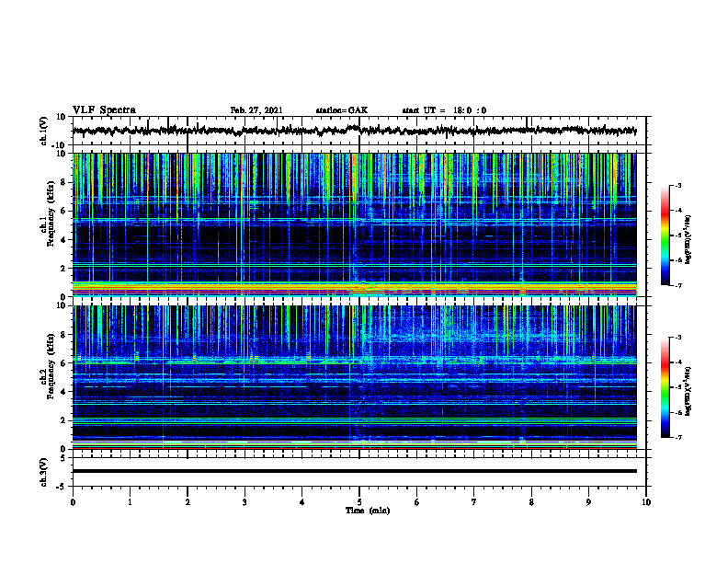Click the "Time (min)" axis title
Image resolution: width=728 pixels, height=563 pixels.
[x=368, y=511]
